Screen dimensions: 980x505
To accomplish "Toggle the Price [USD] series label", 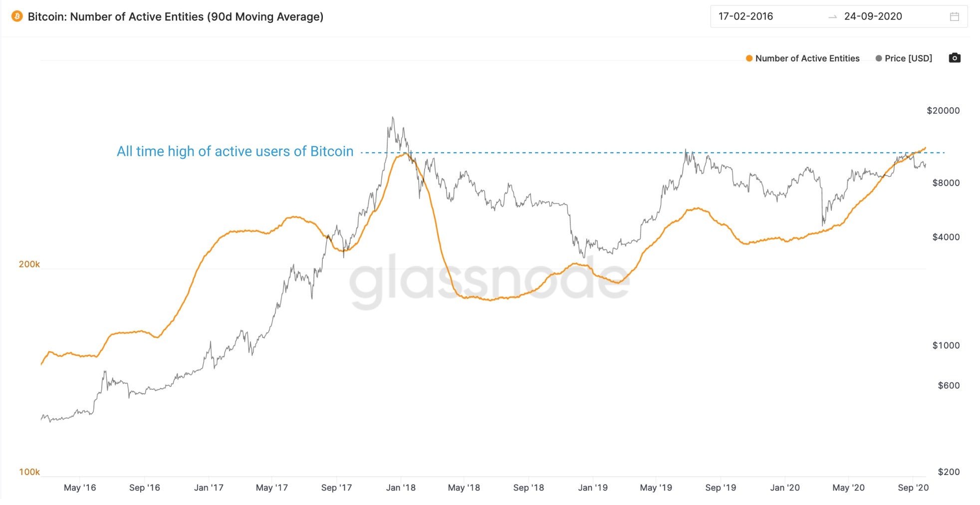I will [908, 58].
